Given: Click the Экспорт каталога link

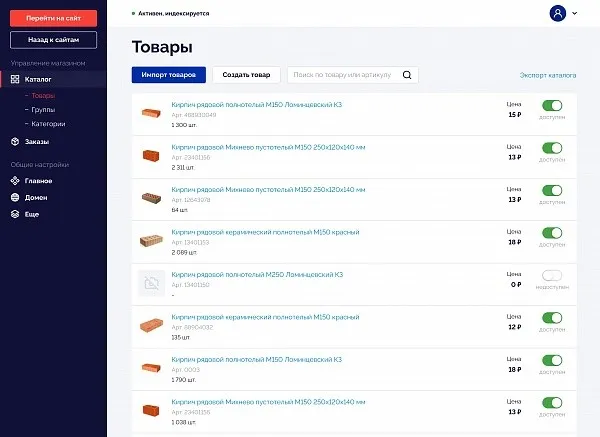Looking at the screenshot, I should click(x=548, y=75).
